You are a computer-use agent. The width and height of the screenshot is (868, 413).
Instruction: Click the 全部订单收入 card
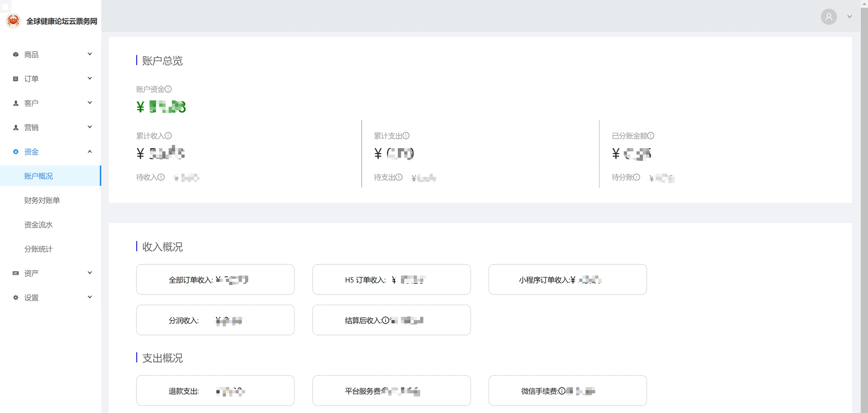tap(215, 279)
